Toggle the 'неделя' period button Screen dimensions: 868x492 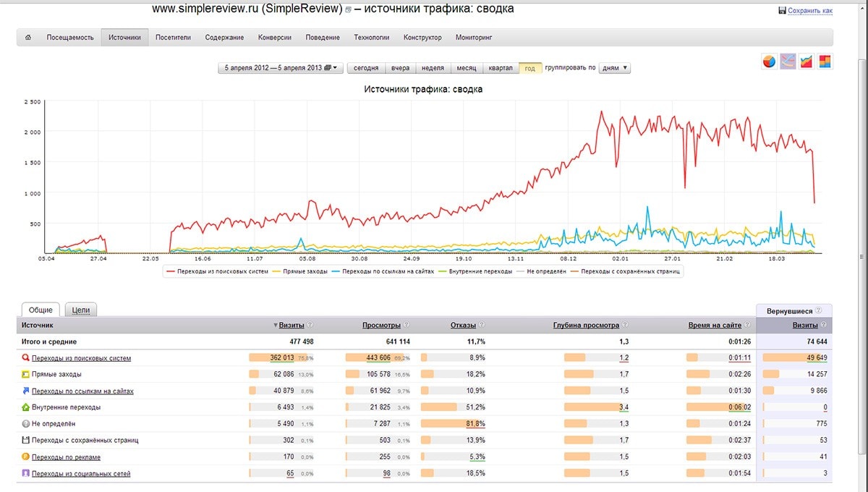[432, 68]
